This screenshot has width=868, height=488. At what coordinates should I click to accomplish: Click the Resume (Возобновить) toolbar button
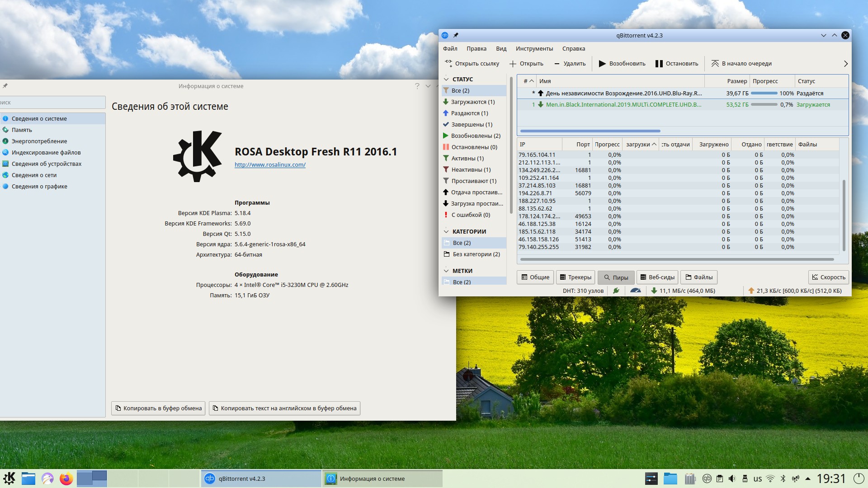point(622,64)
